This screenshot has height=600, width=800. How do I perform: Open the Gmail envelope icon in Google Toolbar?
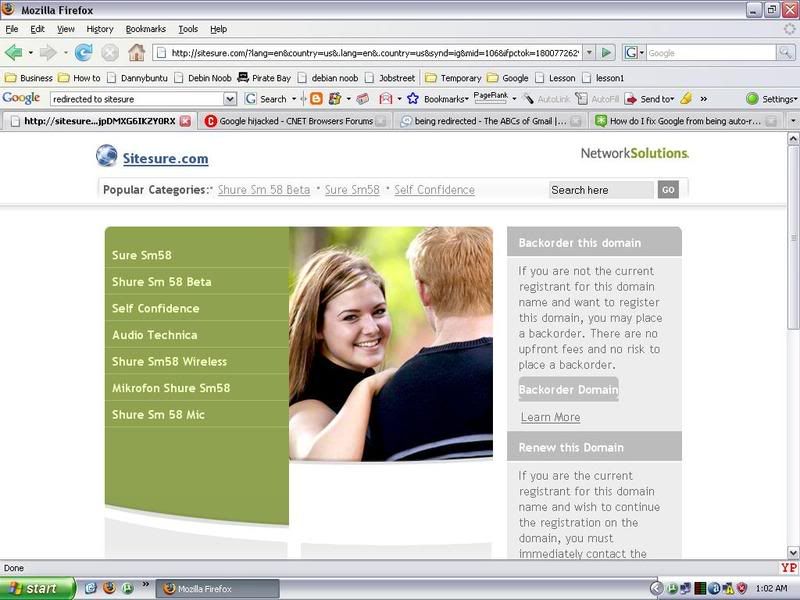[x=386, y=98]
